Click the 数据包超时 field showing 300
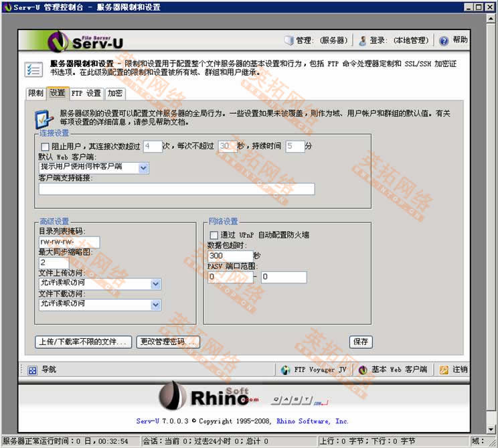 [x=230, y=256]
